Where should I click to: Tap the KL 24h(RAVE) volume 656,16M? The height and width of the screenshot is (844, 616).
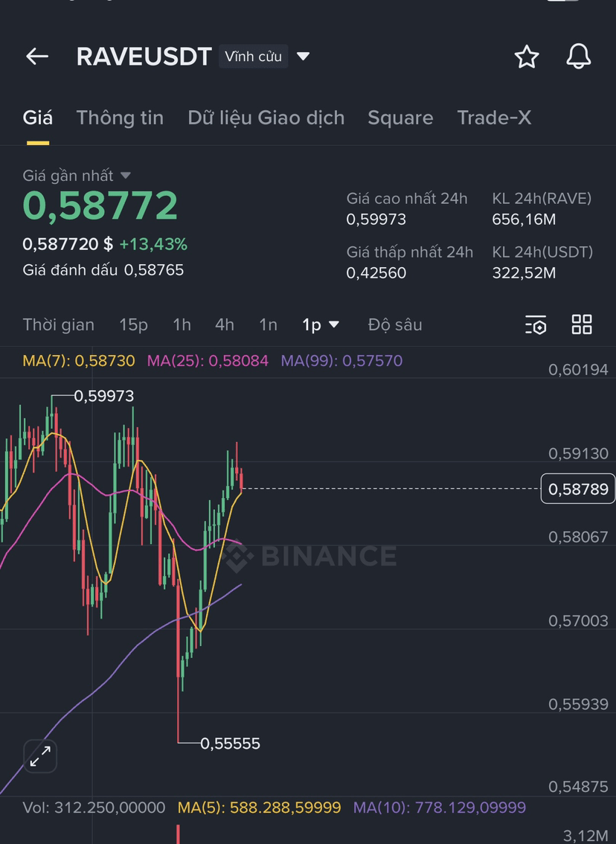pos(524,219)
